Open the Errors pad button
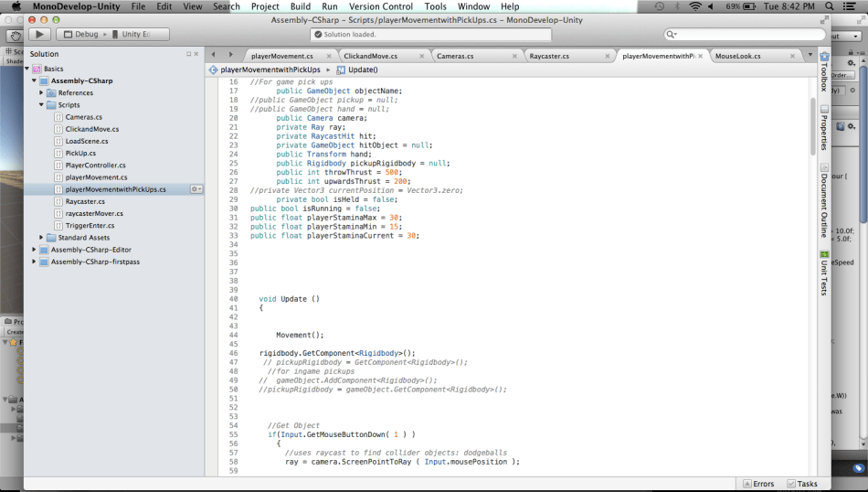 click(759, 484)
